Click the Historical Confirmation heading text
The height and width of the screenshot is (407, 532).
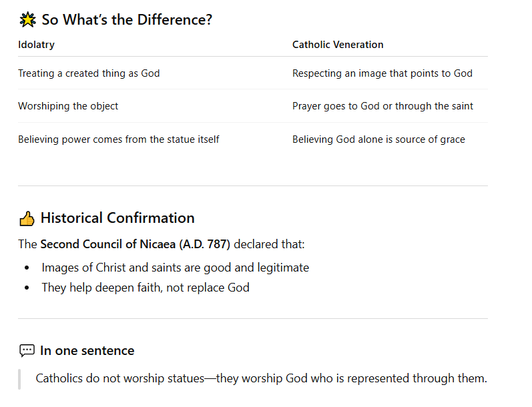coord(117,218)
